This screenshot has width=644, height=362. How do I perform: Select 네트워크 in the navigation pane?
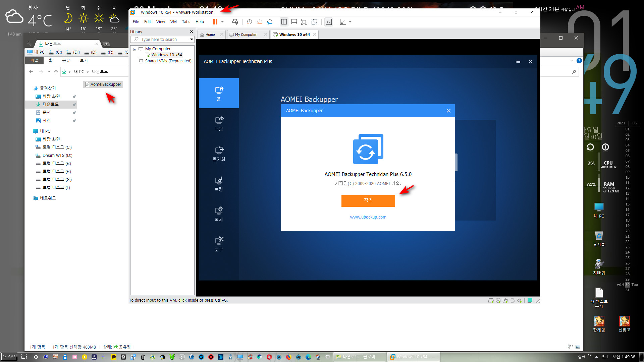click(48, 198)
